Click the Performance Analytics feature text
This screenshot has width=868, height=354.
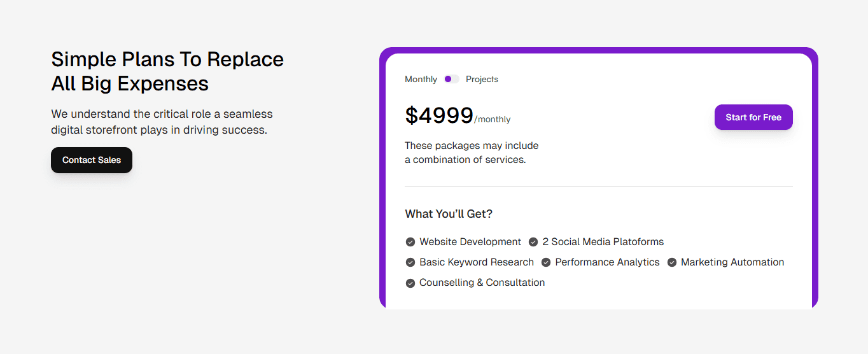(x=608, y=262)
